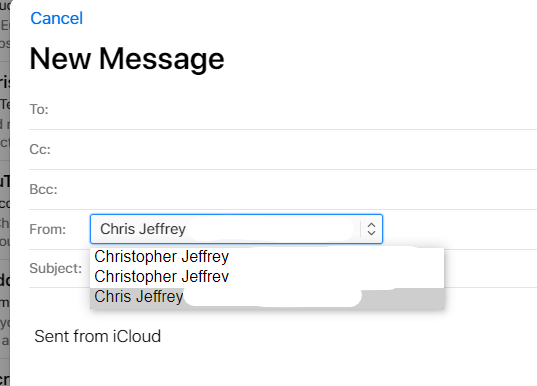Viewport: 537px width, 386px height.
Task: Choose the second Christopher Jeffrey sender option
Action: (x=267, y=276)
